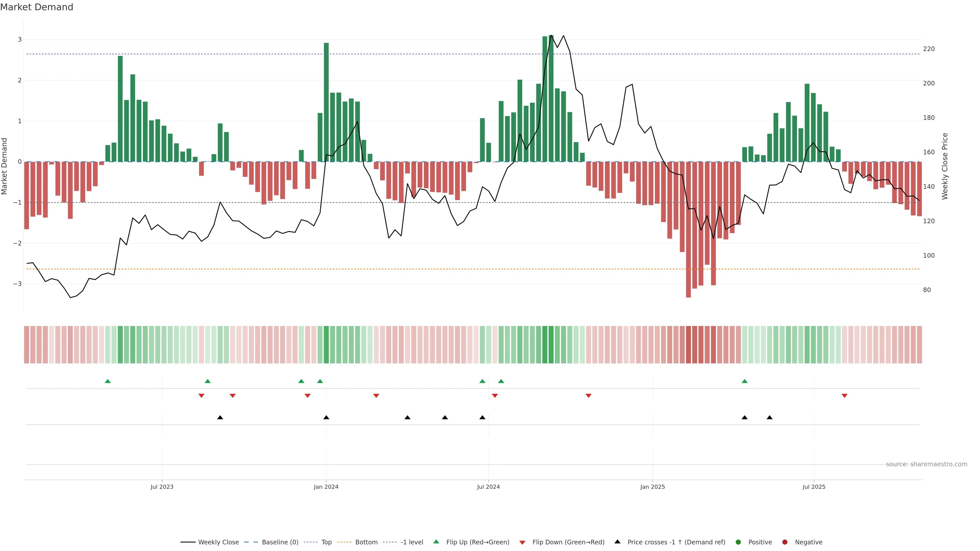Hide the Top dotted line legend item

pyautogui.click(x=326, y=542)
